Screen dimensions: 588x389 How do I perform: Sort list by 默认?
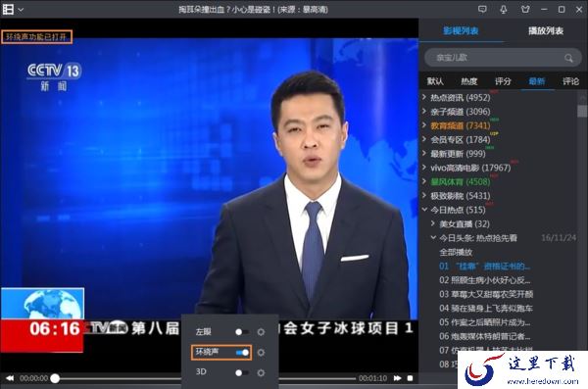click(435, 81)
